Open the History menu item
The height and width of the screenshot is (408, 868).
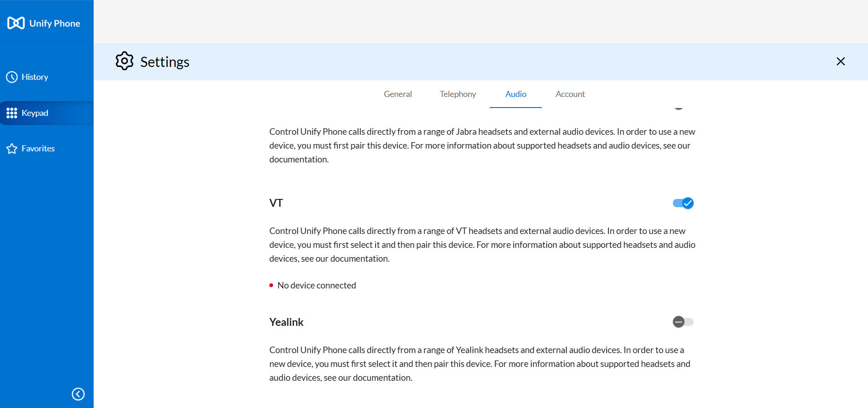pyautogui.click(x=35, y=77)
